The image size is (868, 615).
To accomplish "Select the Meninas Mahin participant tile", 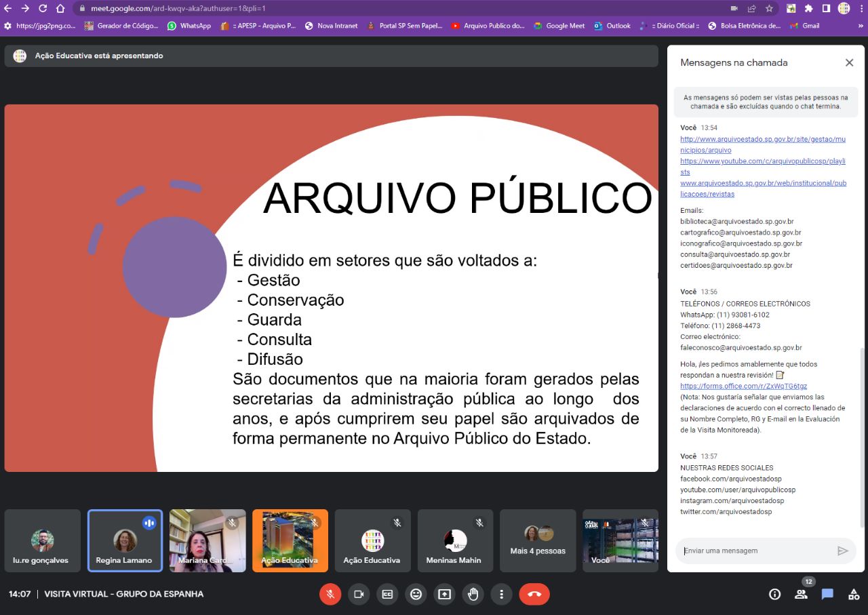I will (x=455, y=541).
